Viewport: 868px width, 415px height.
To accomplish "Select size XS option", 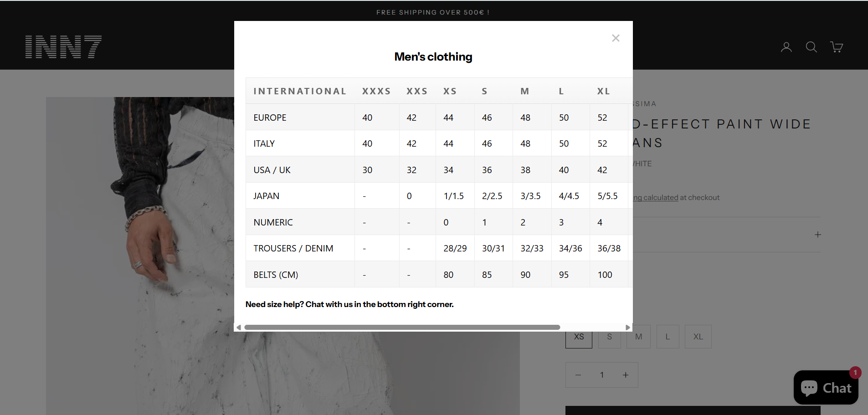I will point(579,338).
